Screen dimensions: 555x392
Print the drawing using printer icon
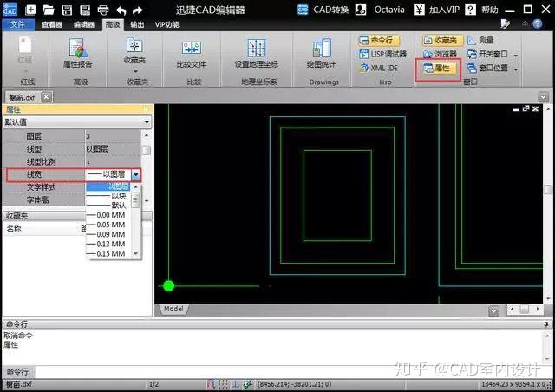[103, 10]
